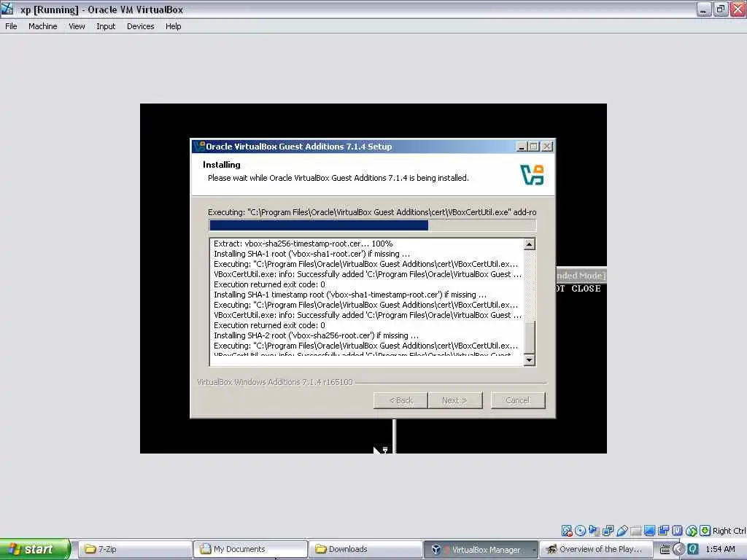Screen dimensions: 747x560
Task: Click the 'Right Ctrl' host key label
Action: (x=729, y=531)
